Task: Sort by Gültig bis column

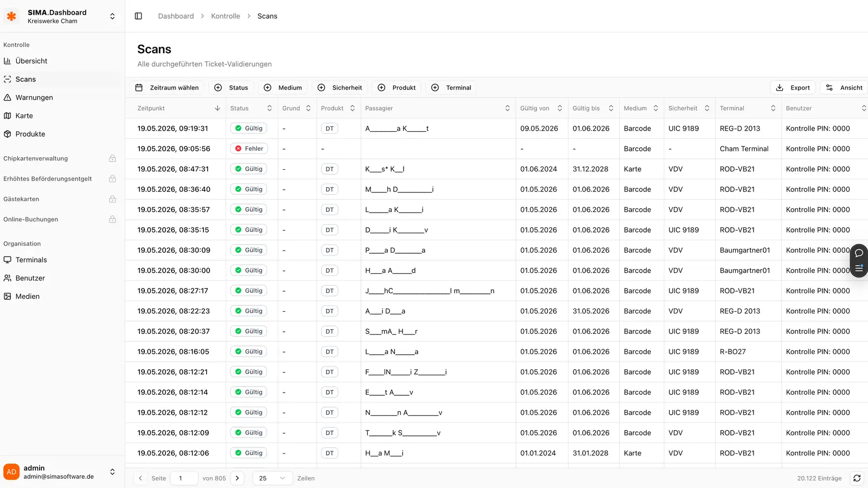Action: (x=593, y=108)
